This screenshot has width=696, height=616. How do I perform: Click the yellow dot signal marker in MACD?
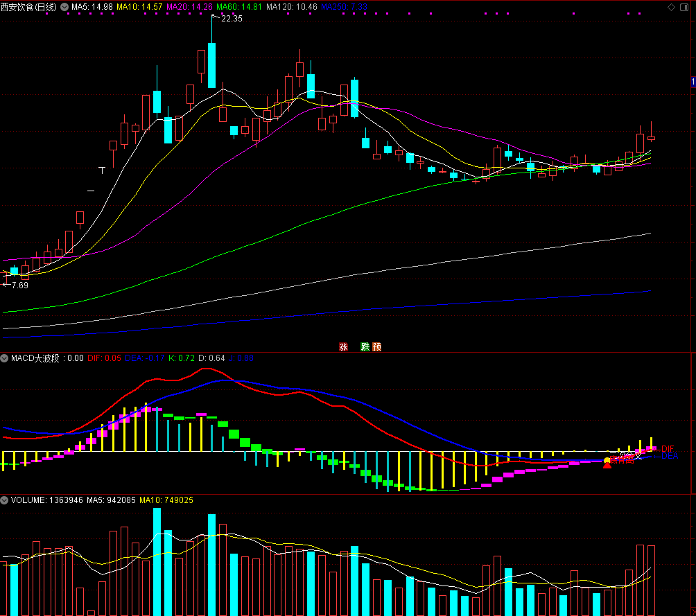coord(607,460)
